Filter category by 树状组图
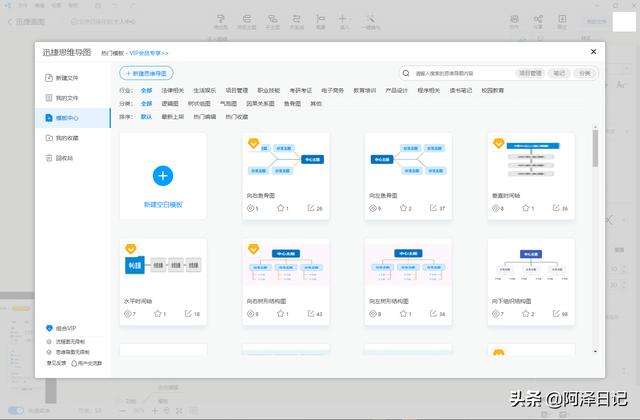Viewport: 640px width, 420px height. click(x=199, y=104)
